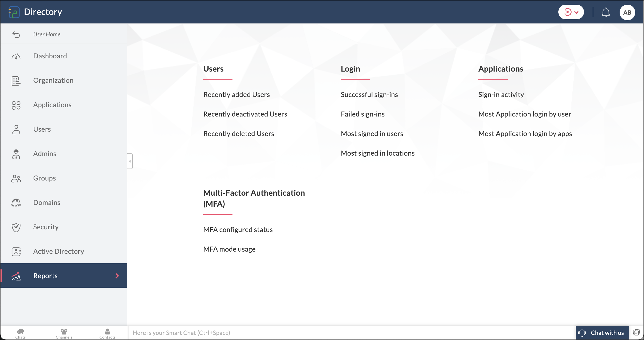Click the Active Directory card icon
This screenshot has height=340, width=644.
[16, 251]
